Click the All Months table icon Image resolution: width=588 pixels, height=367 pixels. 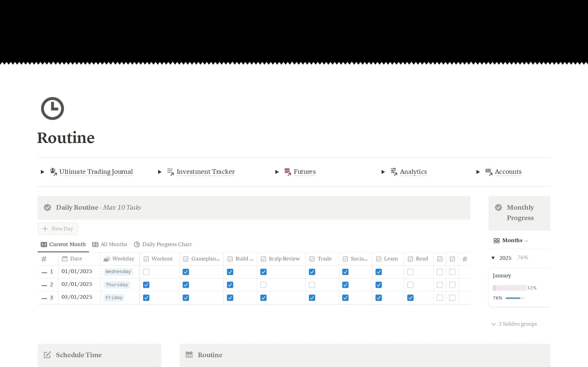point(95,245)
